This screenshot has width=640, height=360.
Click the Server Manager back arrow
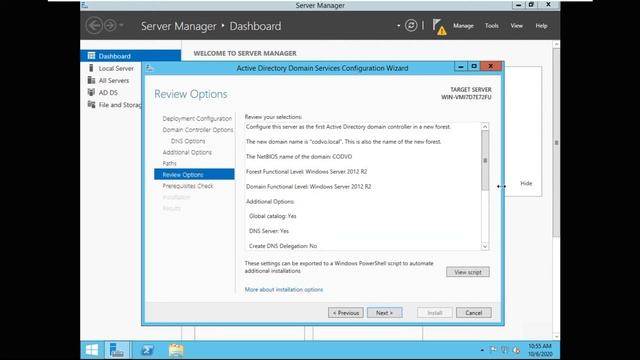(x=94, y=26)
